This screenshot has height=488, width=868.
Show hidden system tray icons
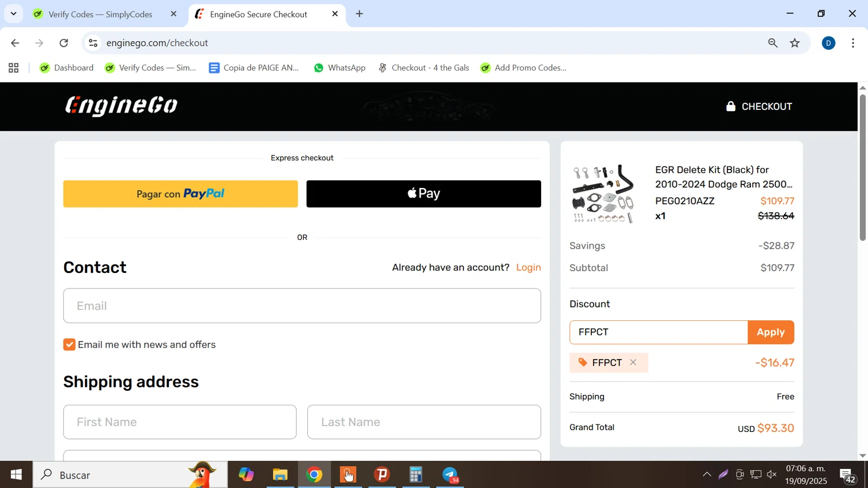tap(707, 475)
